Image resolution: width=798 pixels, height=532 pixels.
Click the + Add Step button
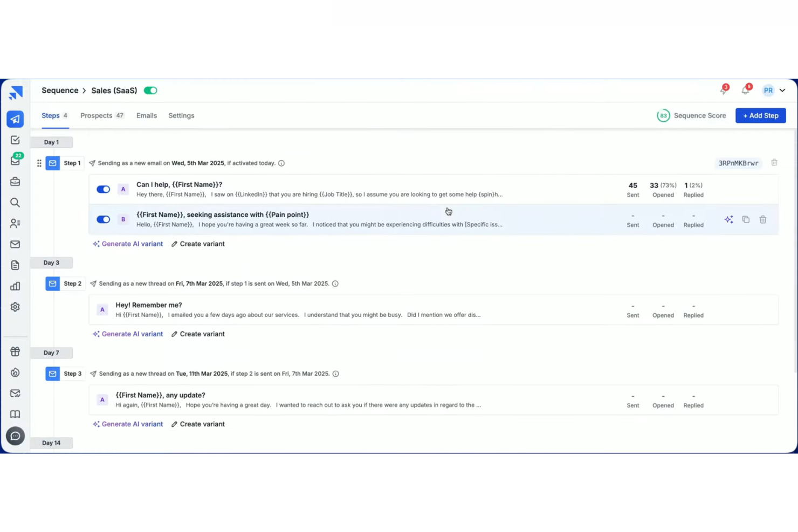click(760, 115)
